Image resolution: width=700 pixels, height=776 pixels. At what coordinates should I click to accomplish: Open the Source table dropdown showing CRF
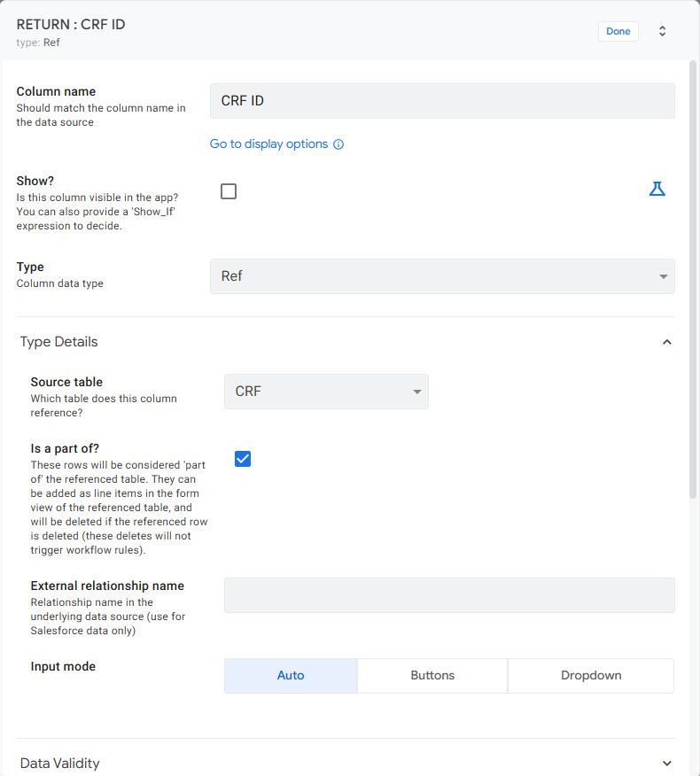[326, 392]
